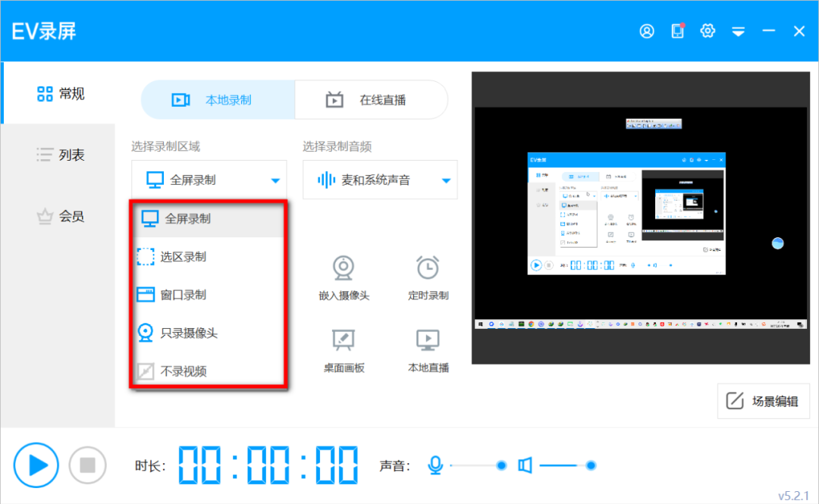Screen dimensions: 819x504
Task: Click the mobile device icon with red dot
Action: point(677,31)
